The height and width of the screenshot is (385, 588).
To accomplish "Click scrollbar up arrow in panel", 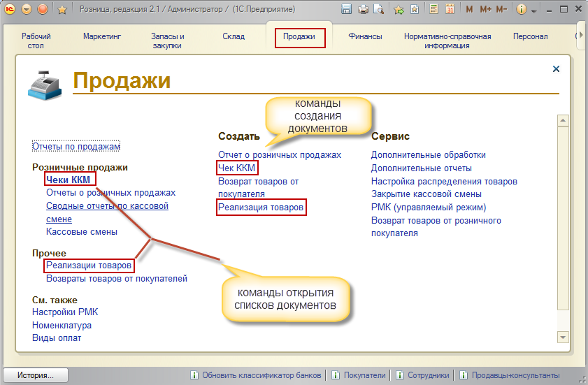I will click(x=563, y=120).
